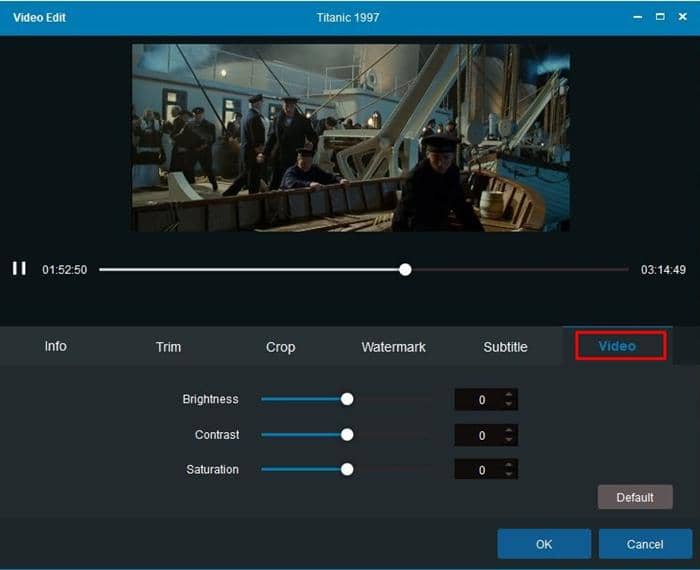Pause the video playback

tap(19, 269)
